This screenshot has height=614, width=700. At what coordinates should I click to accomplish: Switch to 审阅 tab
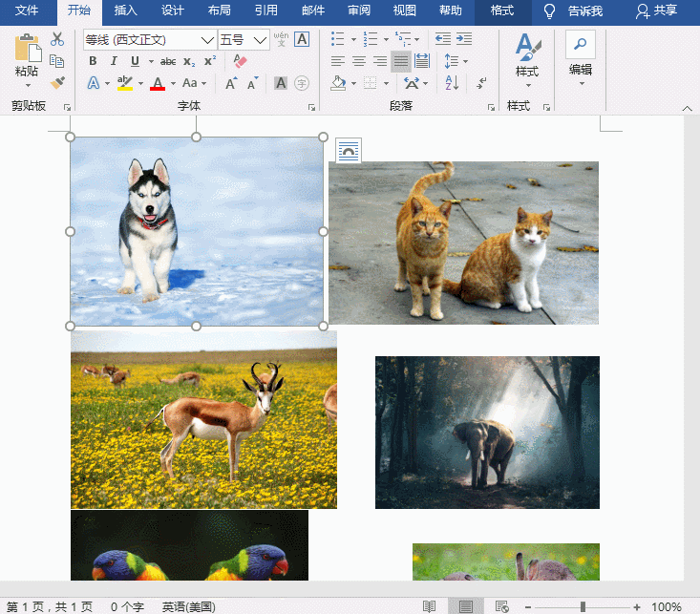[x=359, y=11]
